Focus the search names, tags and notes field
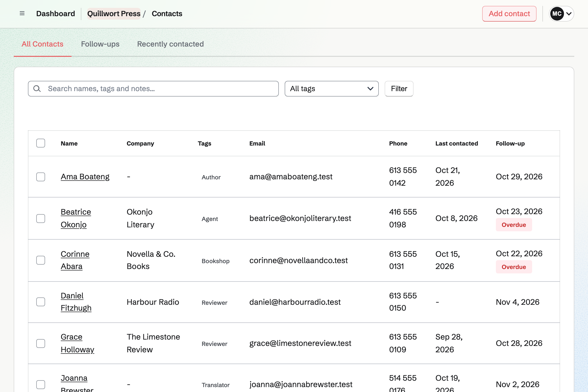The height and width of the screenshot is (392, 588). (153, 88)
